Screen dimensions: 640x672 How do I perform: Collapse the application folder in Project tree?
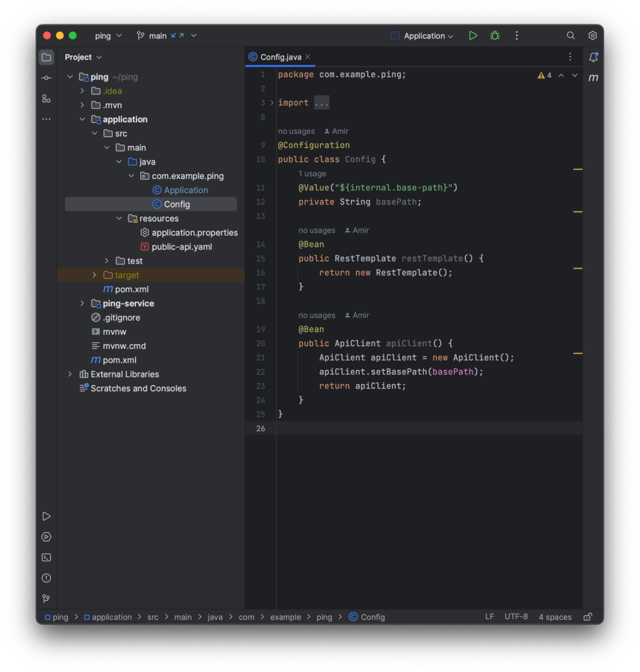click(x=83, y=119)
